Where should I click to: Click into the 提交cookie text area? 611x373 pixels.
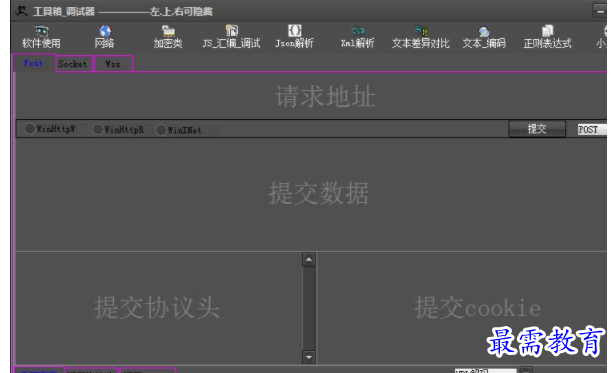tap(462, 308)
